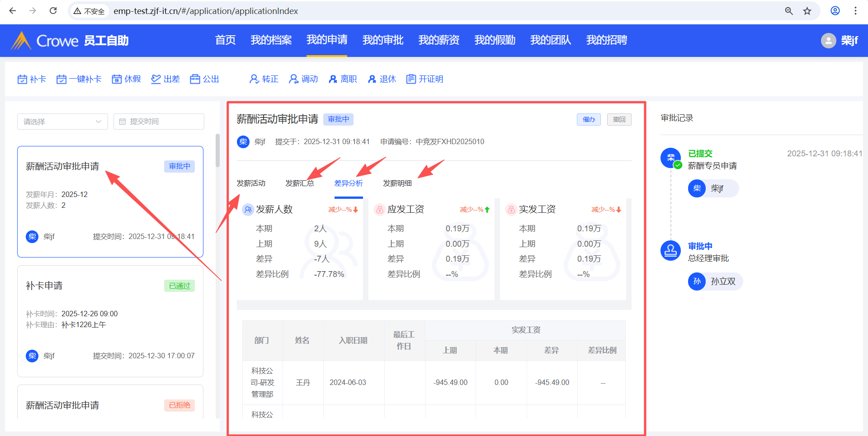The height and width of the screenshot is (436, 868).
Task: Click the 最后工作日 column header
Action: (x=404, y=341)
